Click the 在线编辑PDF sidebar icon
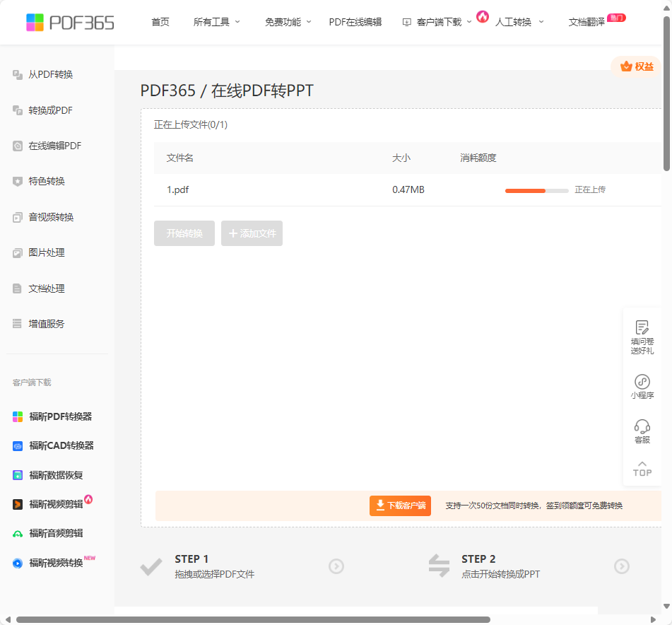Image resolution: width=672 pixels, height=625 pixels. tap(18, 146)
